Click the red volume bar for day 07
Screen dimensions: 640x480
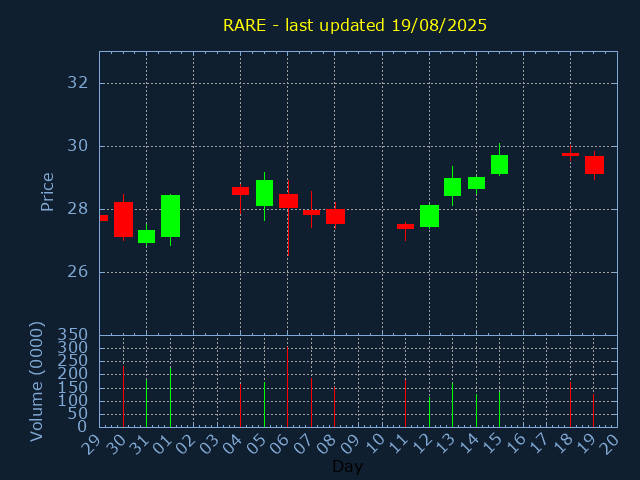tap(311, 402)
